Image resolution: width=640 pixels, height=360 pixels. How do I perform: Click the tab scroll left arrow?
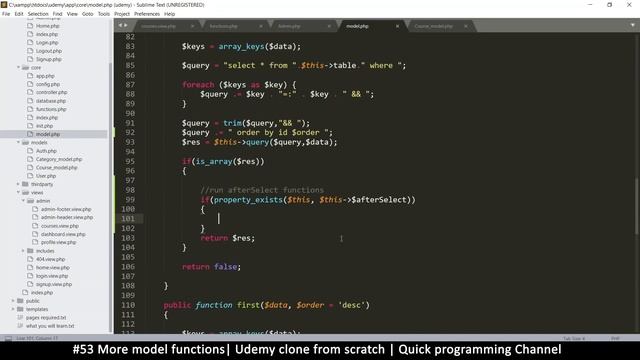click(x=120, y=25)
